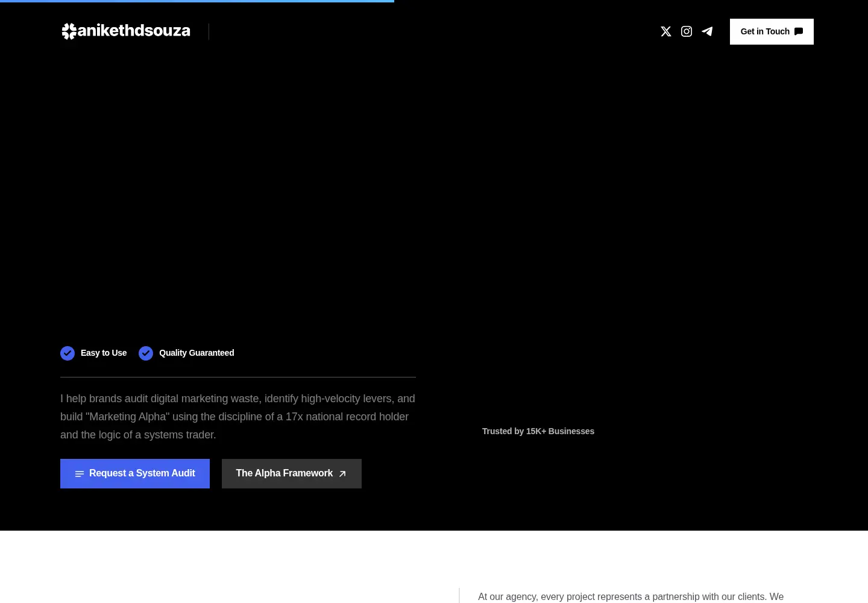The height and width of the screenshot is (603, 868).
Task: Open the Telegram channel icon
Action: click(x=707, y=31)
